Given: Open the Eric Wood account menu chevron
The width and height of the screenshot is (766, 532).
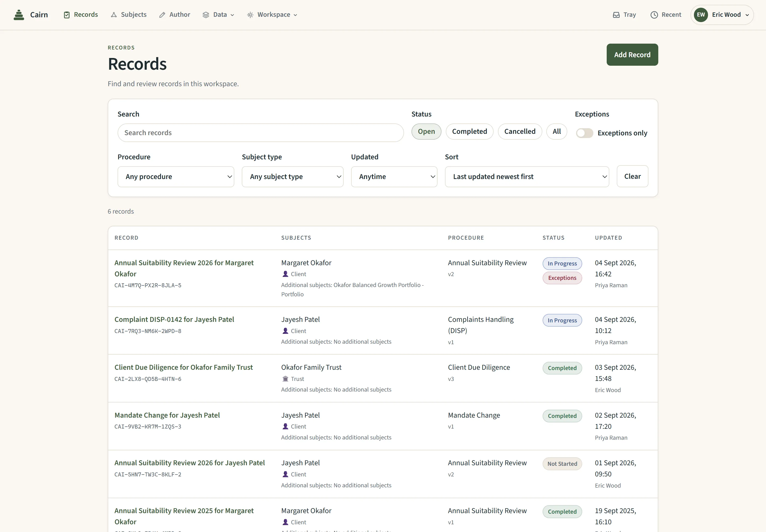Looking at the screenshot, I should tap(747, 15).
